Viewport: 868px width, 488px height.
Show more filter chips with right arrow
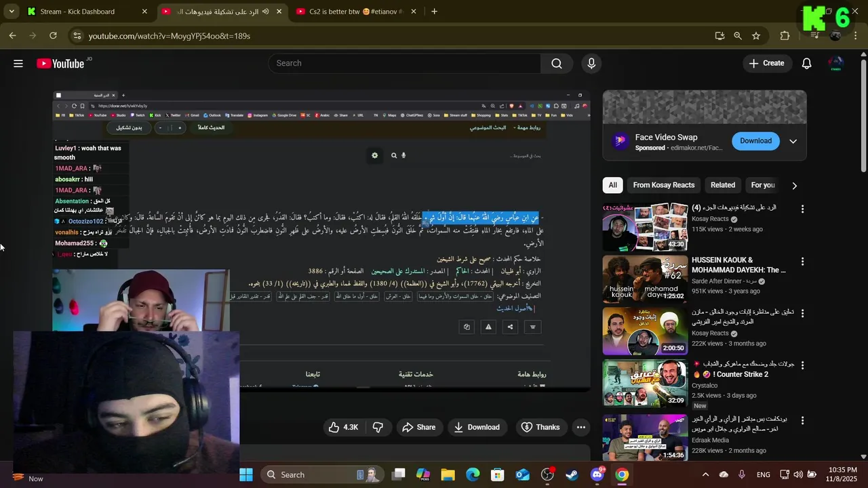point(795,185)
